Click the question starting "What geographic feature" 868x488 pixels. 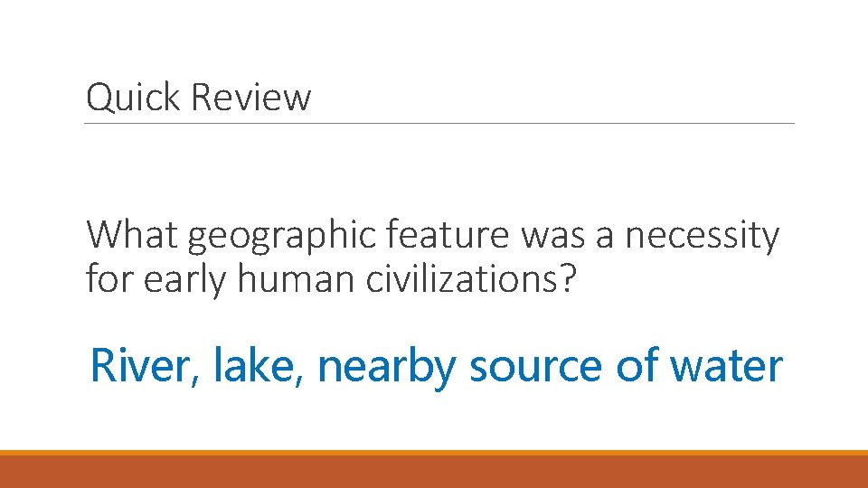(432, 258)
